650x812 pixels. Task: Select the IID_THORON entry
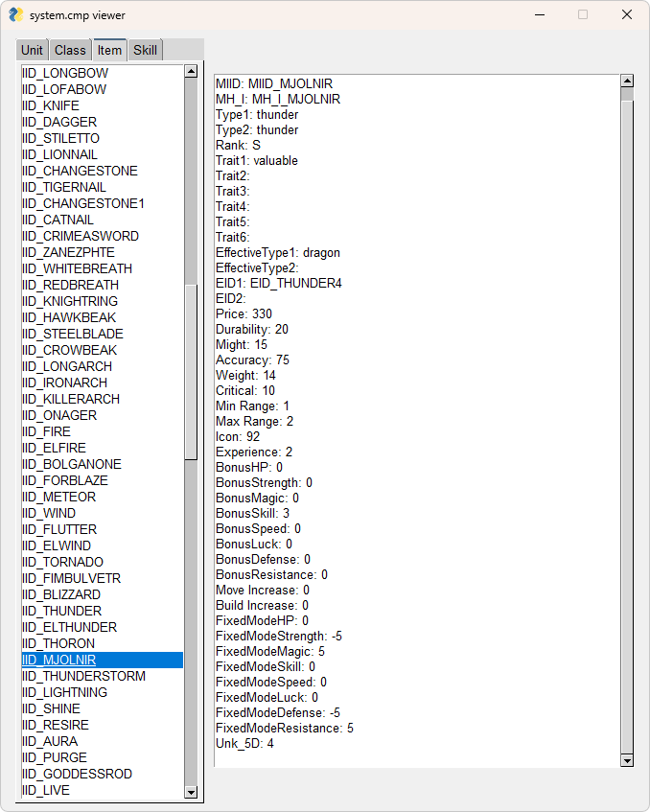(x=58, y=643)
